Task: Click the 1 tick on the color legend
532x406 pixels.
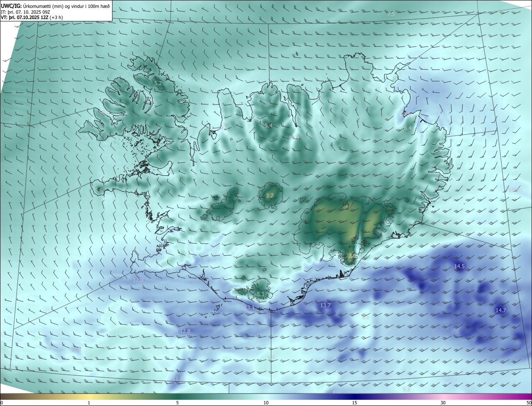Action: (x=89, y=403)
